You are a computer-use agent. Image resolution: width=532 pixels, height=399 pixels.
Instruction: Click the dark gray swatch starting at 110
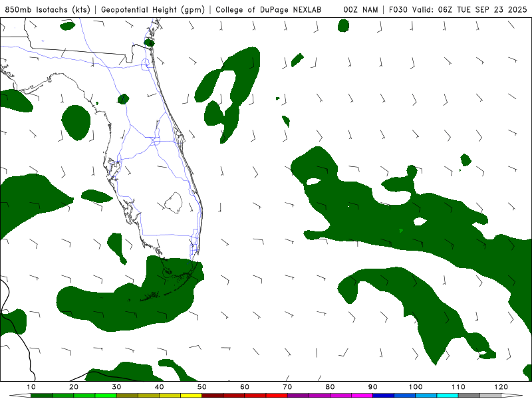point(469,396)
